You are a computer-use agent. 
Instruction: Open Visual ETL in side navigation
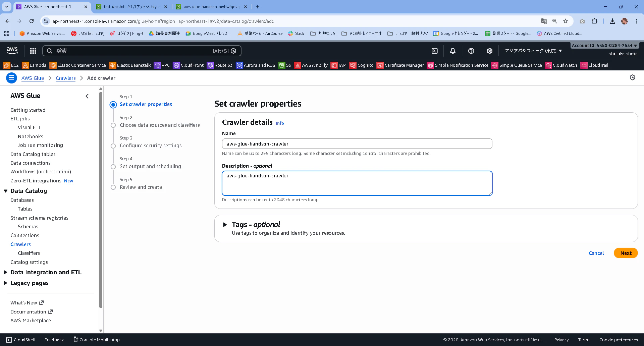coord(30,127)
